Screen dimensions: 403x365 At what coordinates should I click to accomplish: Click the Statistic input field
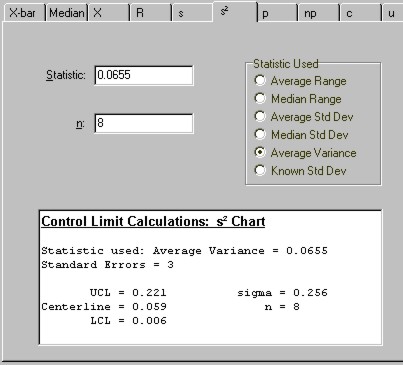coord(144,75)
